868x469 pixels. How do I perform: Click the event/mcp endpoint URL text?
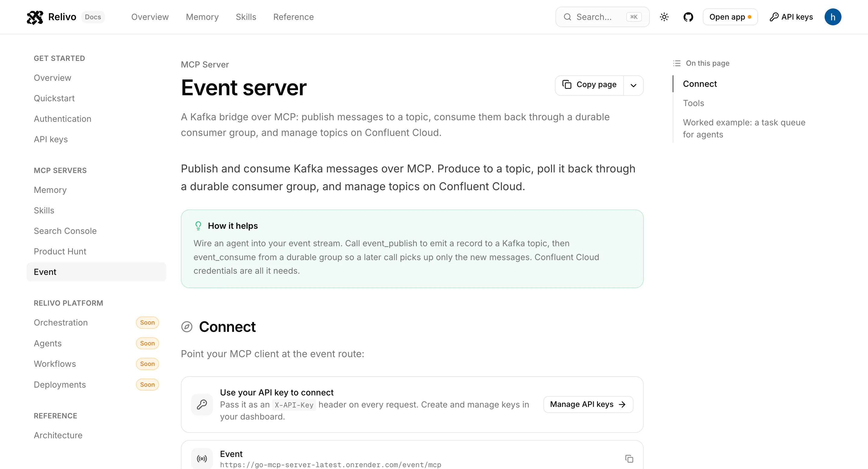coord(331,465)
